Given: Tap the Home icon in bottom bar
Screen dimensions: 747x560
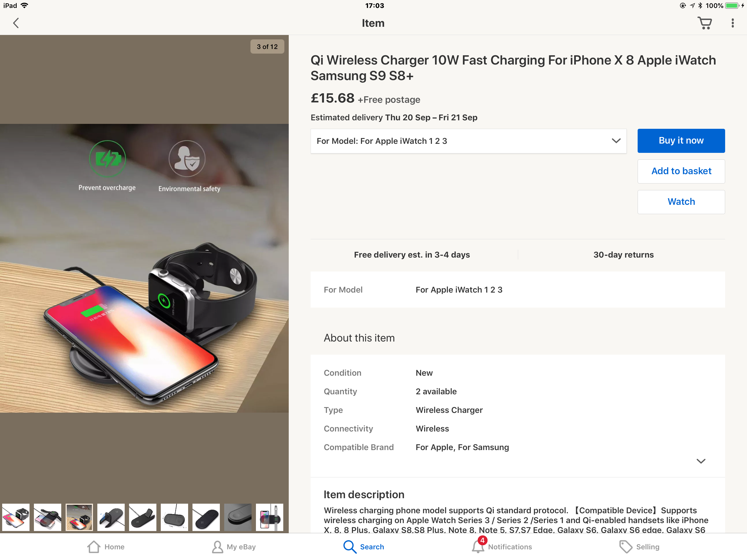Looking at the screenshot, I should pos(94,547).
